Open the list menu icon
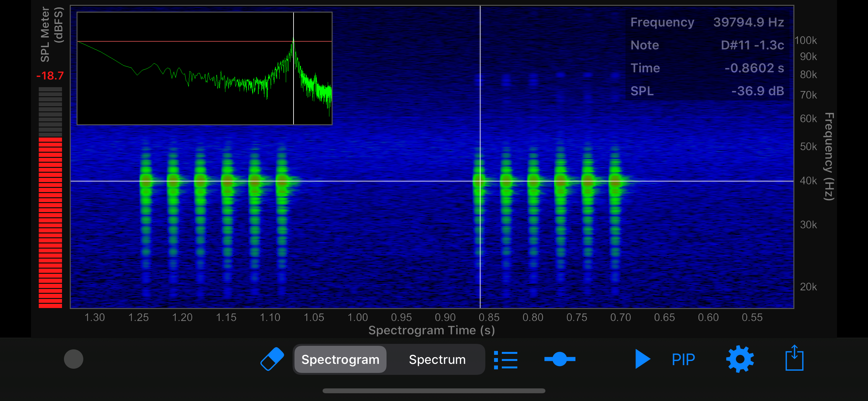This screenshot has height=401, width=868. point(505,360)
